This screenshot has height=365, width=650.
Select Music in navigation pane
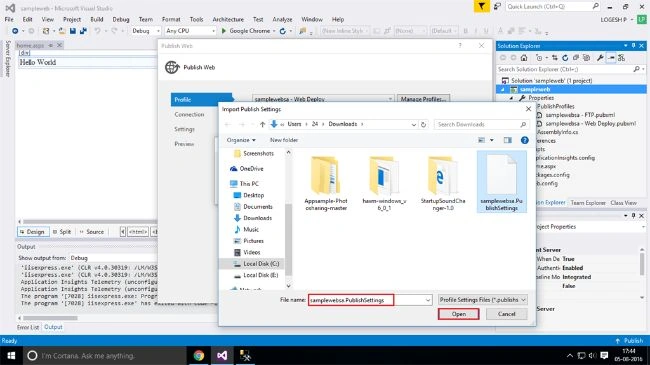click(247, 229)
